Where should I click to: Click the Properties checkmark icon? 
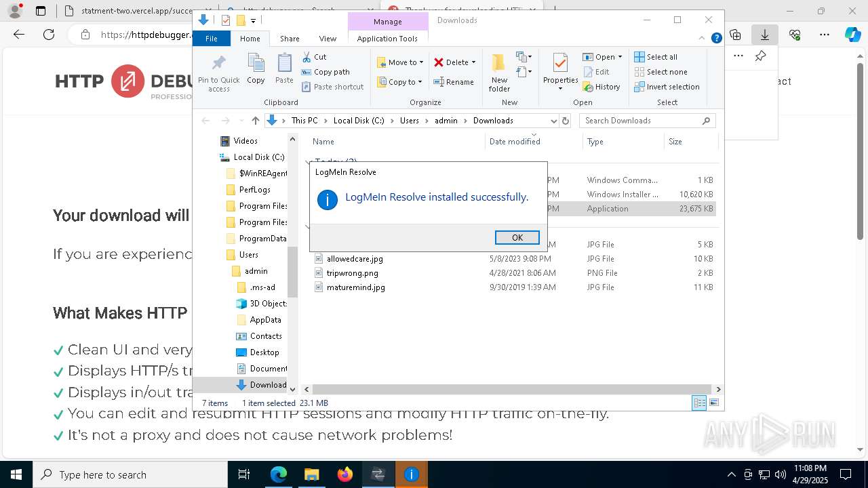coord(560,64)
